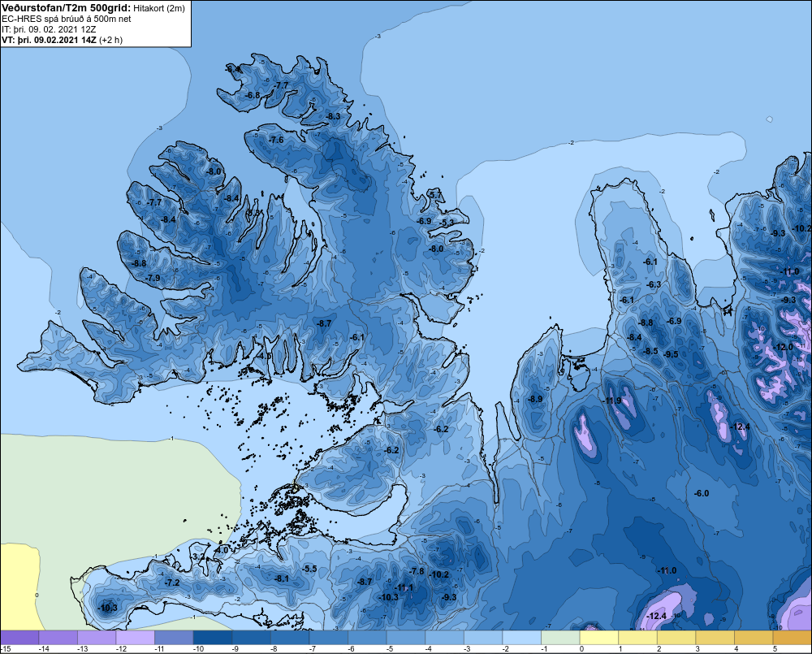Viewport: 812px width, 654px height.
Task: Pick the legend swatch between 2 and 3
Action: coord(677,638)
